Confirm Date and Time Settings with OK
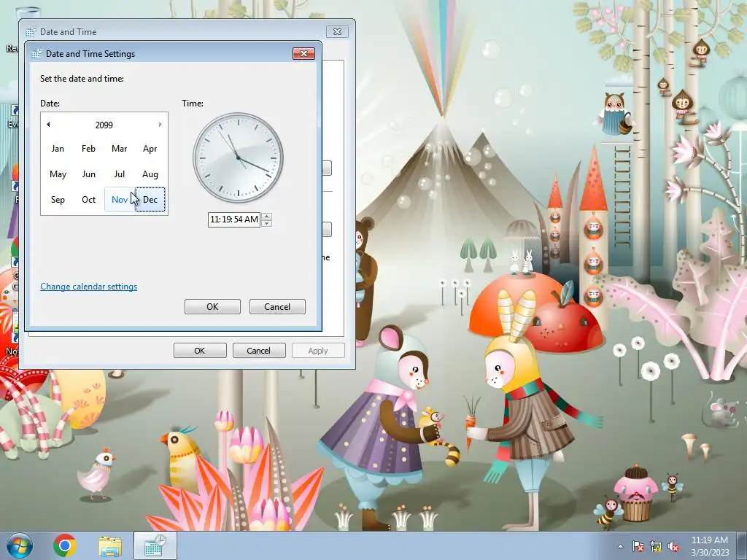 pos(212,307)
